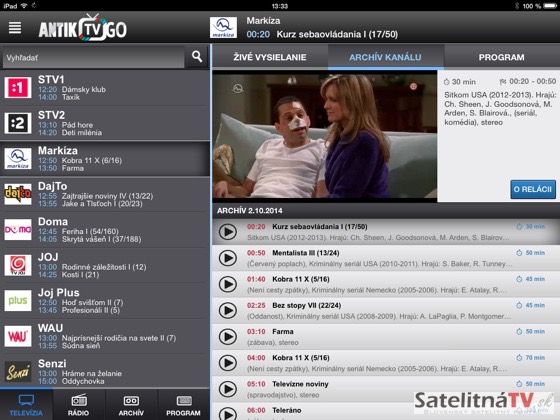Switch to Živé vysielanie tab
This screenshot has width=560, height=420.
coord(270,57)
